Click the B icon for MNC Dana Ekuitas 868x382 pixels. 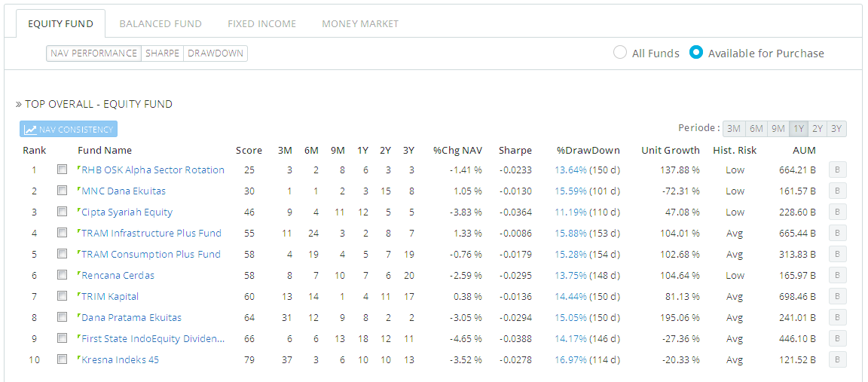837,191
